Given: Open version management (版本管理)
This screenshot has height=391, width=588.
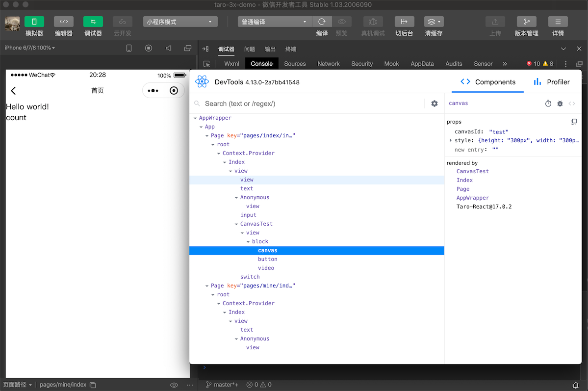Looking at the screenshot, I should [x=527, y=22].
